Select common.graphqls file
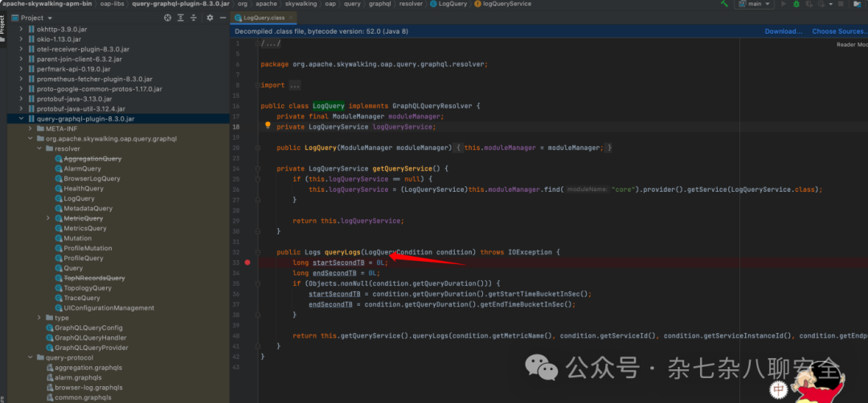The width and height of the screenshot is (868, 403). click(x=83, y=397)
